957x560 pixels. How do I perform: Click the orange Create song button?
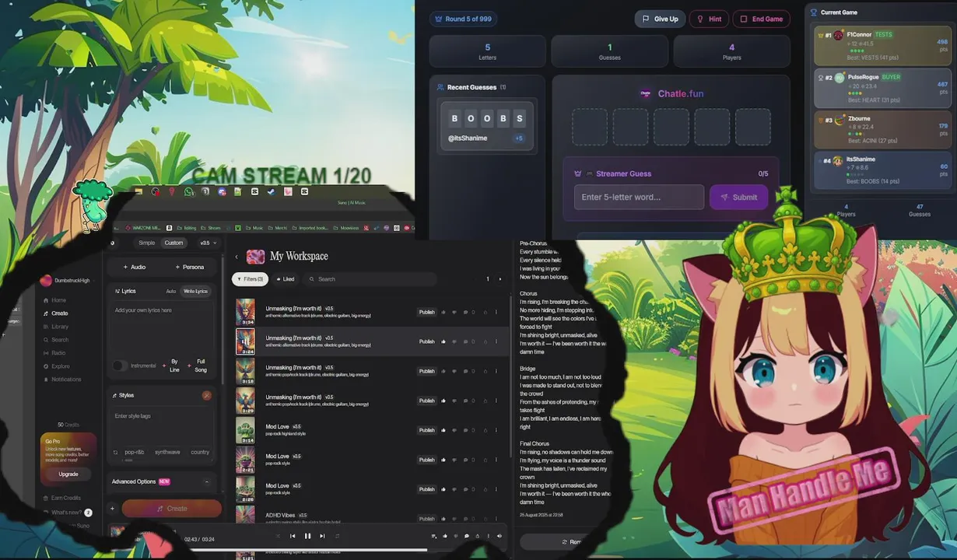pos(172,509)
